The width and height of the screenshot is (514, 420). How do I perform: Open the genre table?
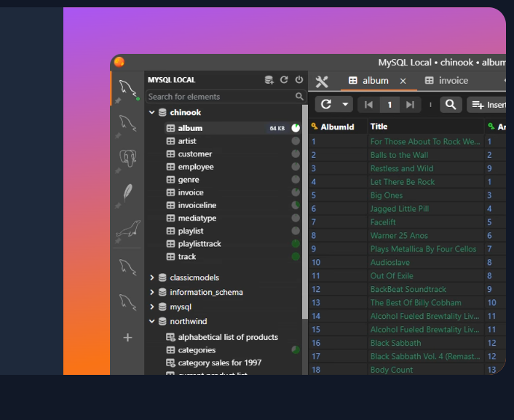pyautogui.click(x=232, y=179)
